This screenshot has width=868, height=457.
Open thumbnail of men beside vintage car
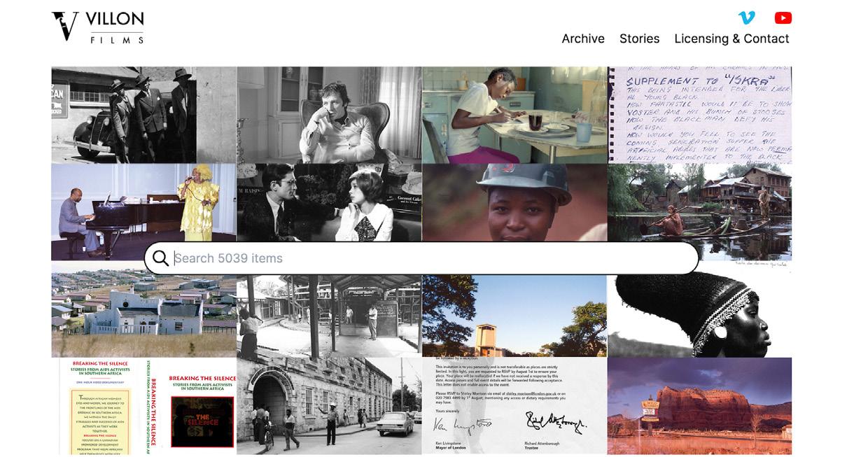(x=143, y=115)
